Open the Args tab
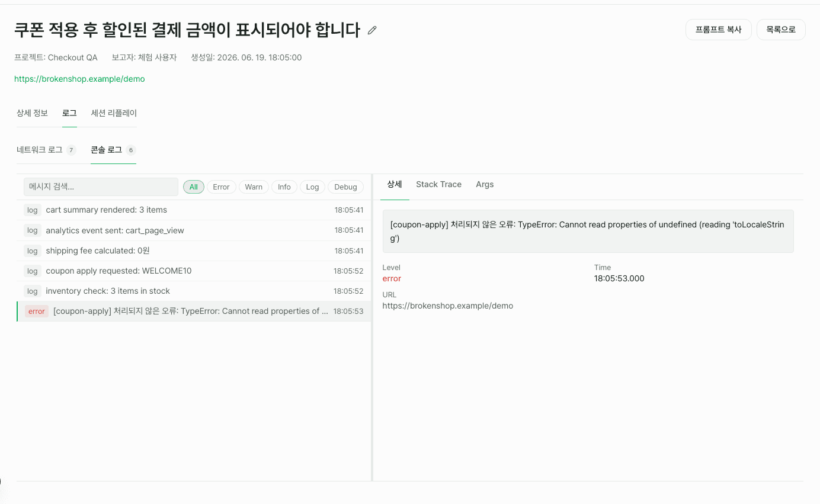 coord(485,184)
